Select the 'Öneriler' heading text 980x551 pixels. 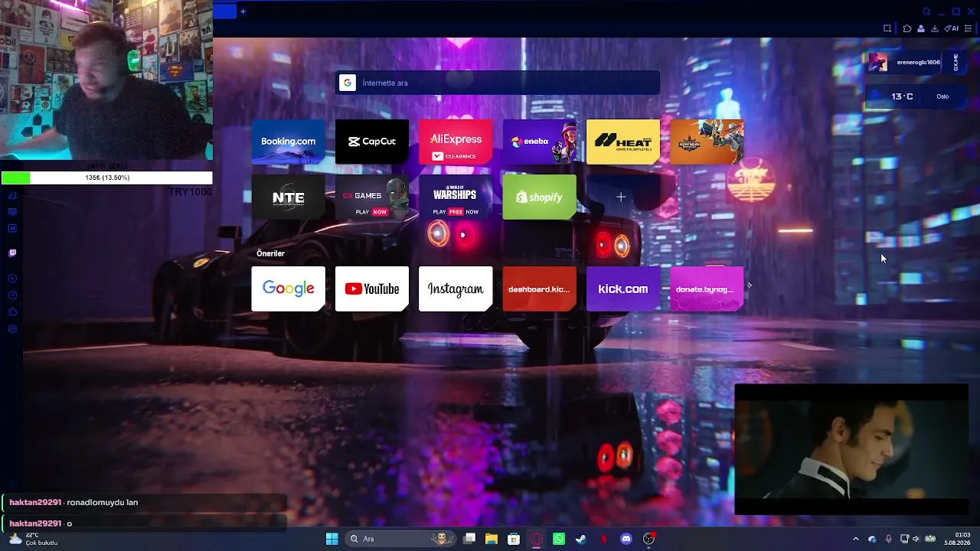[x=270, y=253]
